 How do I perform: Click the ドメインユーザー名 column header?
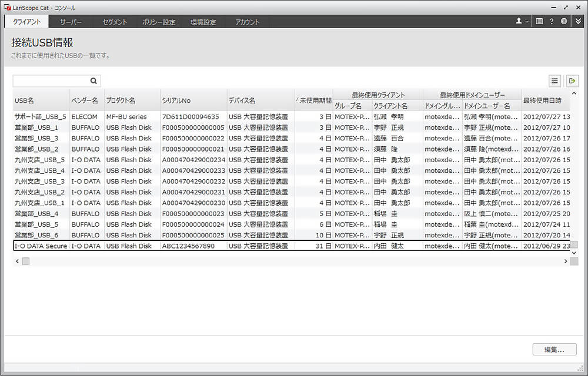(x=492, y=106)
